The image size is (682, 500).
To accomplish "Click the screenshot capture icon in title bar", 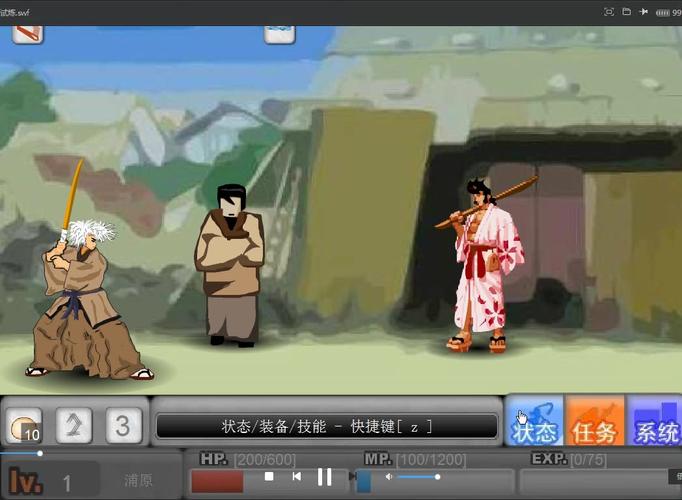I will [x=608, y=12].
